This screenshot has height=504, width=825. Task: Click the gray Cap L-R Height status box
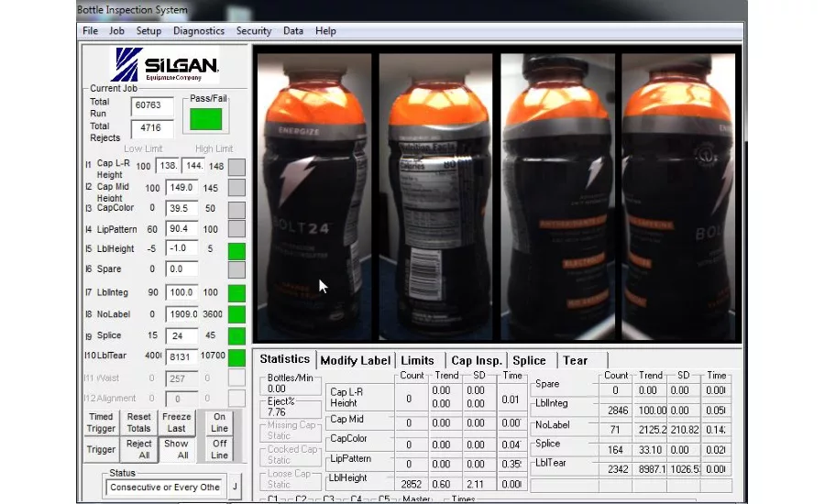point(236,168)
